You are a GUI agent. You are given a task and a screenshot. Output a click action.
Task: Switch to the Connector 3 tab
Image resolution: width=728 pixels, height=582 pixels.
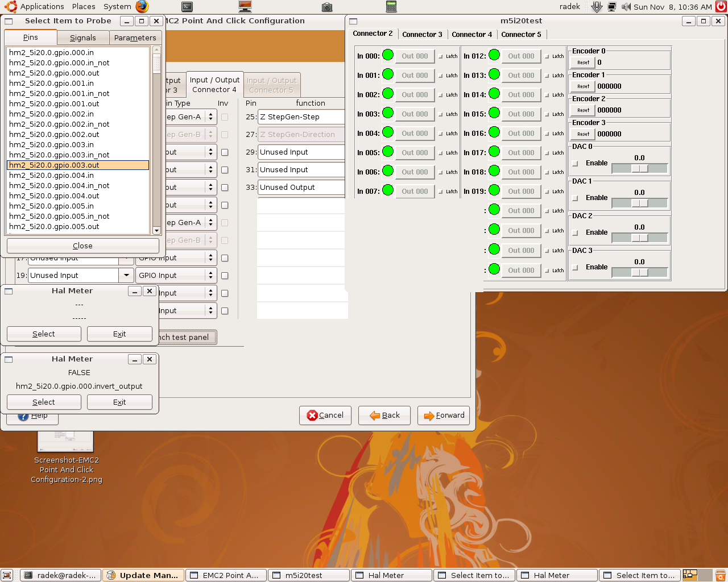(x=422, y=35)
